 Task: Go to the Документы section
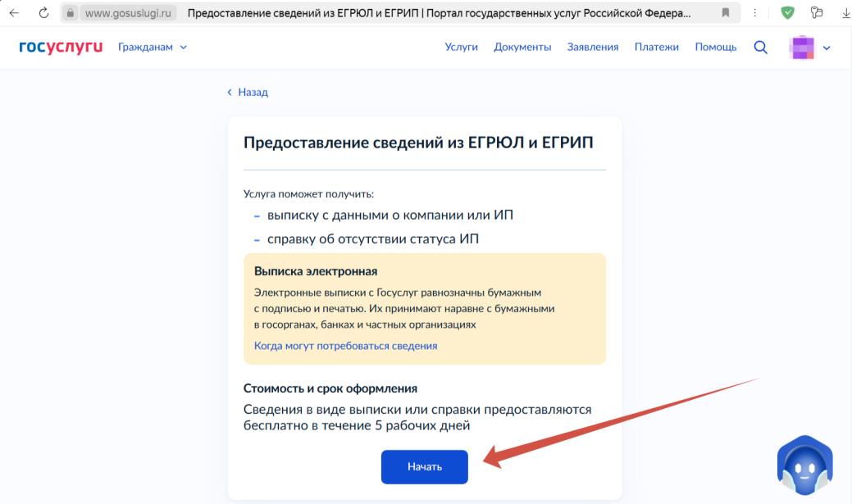tap(522, 48)
